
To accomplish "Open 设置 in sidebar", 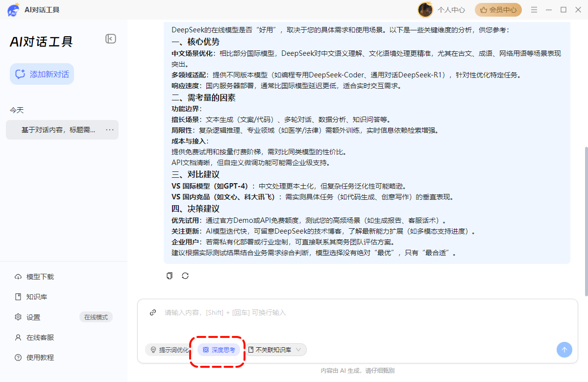I will pyautogui.click(x=27, y=317).
